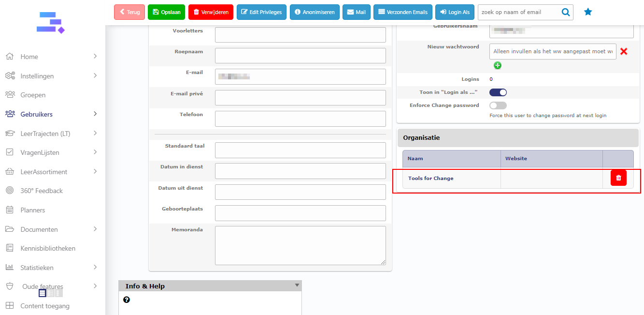Open 360° Feedback in the sidebar
The height and width of the screenshot is (315, 644).
pyautogui.click(x=42, y=191)
